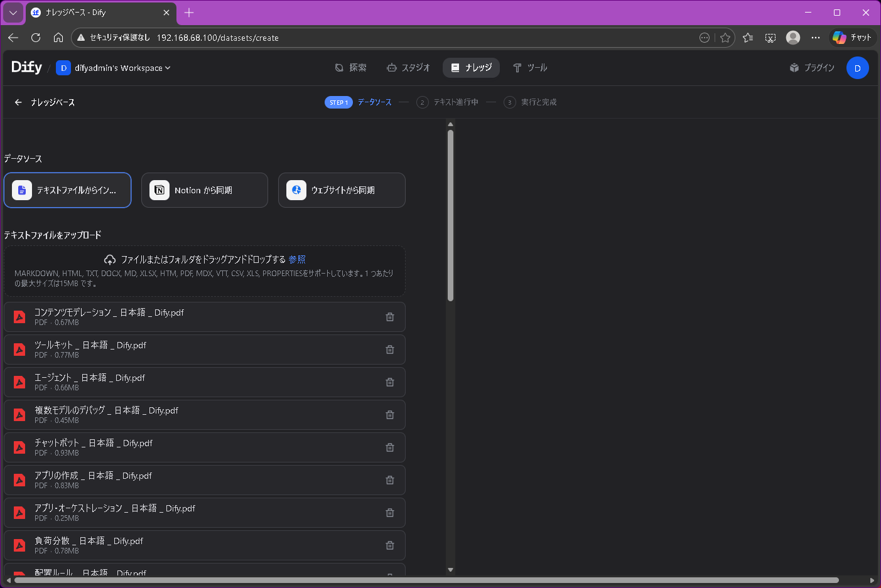
Task: Delete アプリ・オーケストレーション PDF via trash icon
Action: [x=390, y=513]
